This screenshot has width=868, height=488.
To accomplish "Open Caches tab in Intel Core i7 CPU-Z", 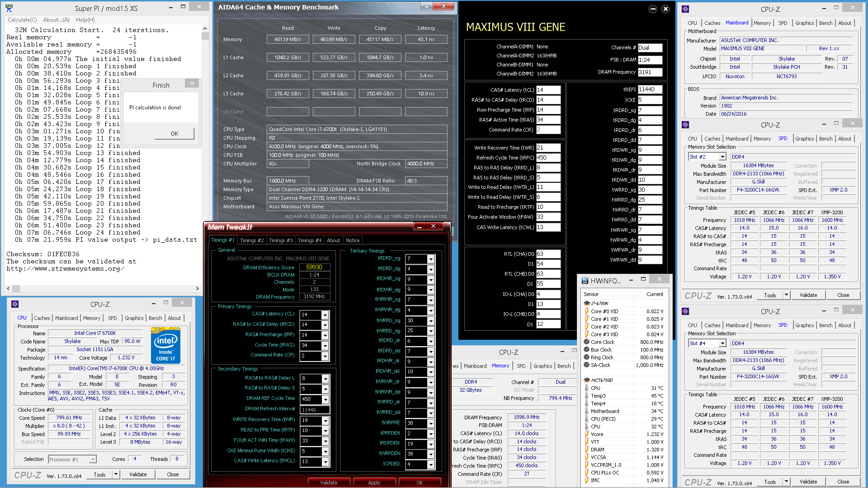I will [x=42, y=318].
